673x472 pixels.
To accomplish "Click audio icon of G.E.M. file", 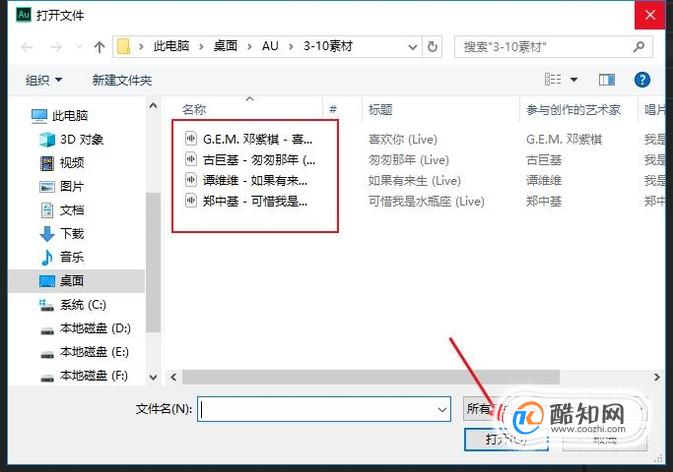I will tap(191, 139).
